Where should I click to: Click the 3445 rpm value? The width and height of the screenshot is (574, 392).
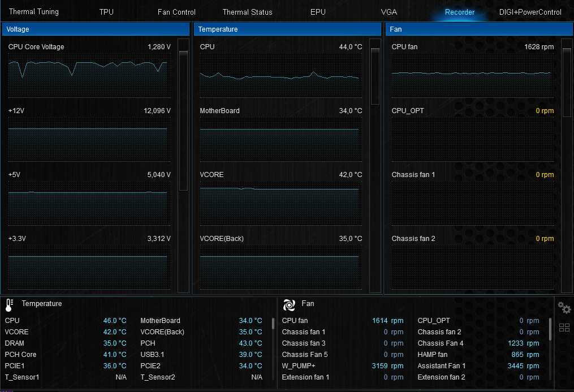click(524, 366)
